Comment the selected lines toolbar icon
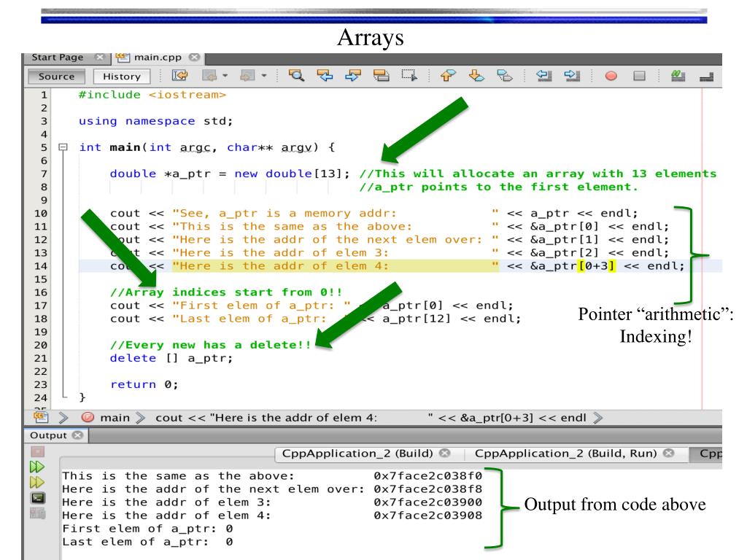This screenshot has width=747, height=560. tap(678, 76)
